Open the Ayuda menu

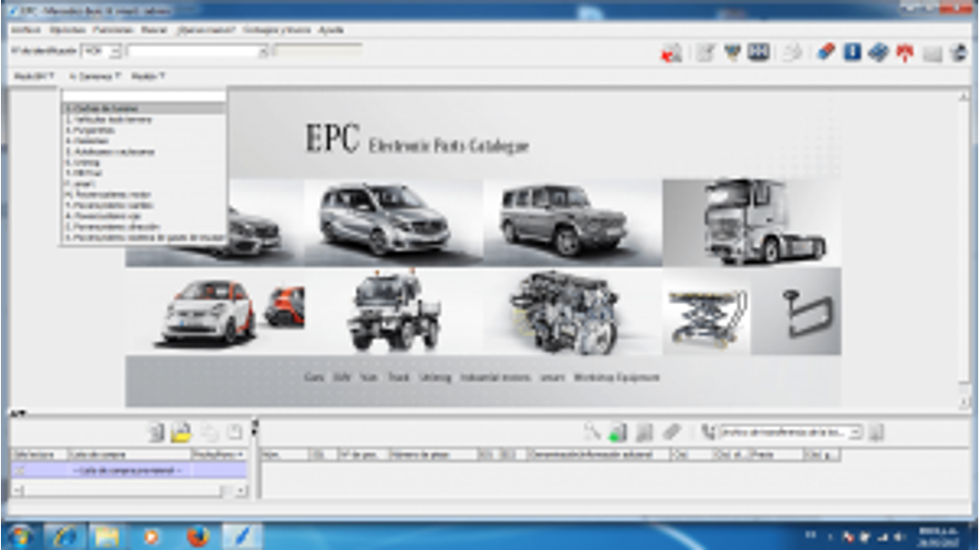pos(331,30)
